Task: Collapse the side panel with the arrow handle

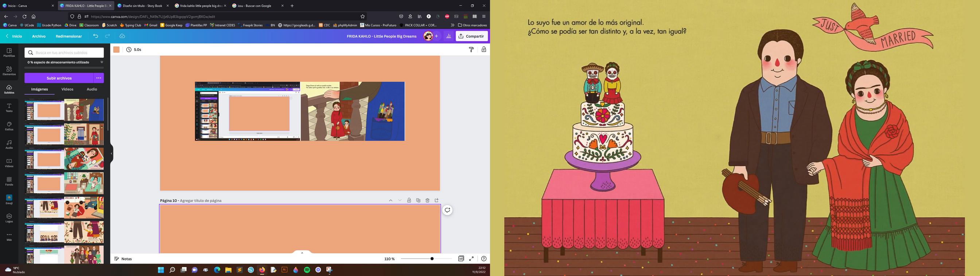Action: [x=112, y=154]
